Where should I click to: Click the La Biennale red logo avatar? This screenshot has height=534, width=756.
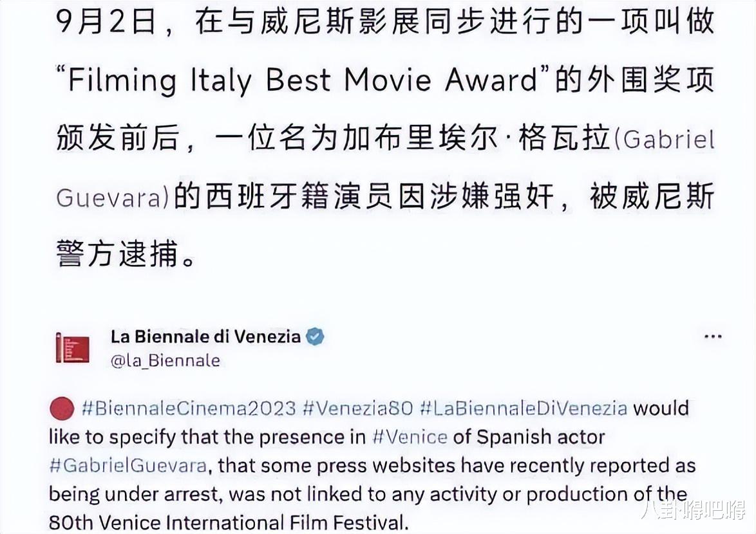click(x=72, y=347)
